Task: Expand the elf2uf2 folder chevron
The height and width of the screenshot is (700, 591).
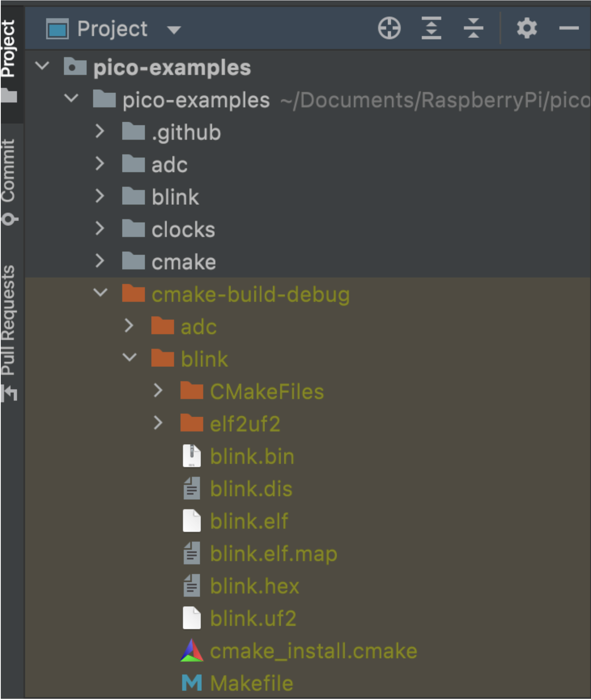Action: 158,423
